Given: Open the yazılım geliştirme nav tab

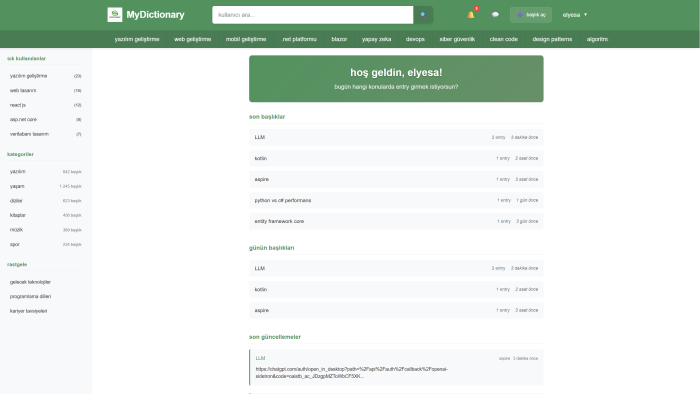Looking at the screenshot, I should [137, 39].
